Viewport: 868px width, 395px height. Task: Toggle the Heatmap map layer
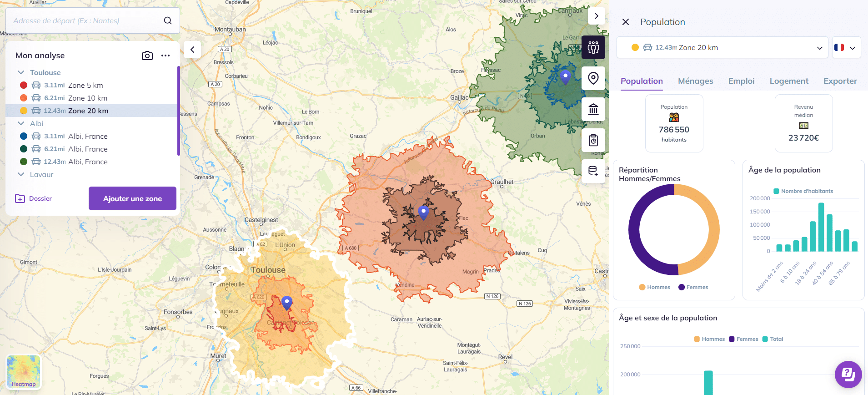(24, 372)
